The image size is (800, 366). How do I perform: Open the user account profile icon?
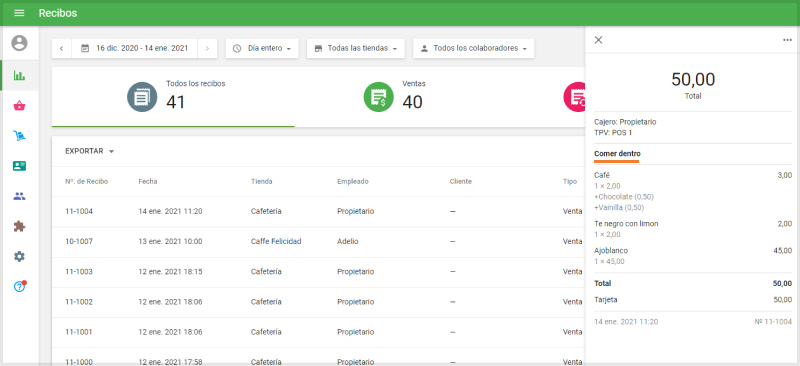point(19,43)
